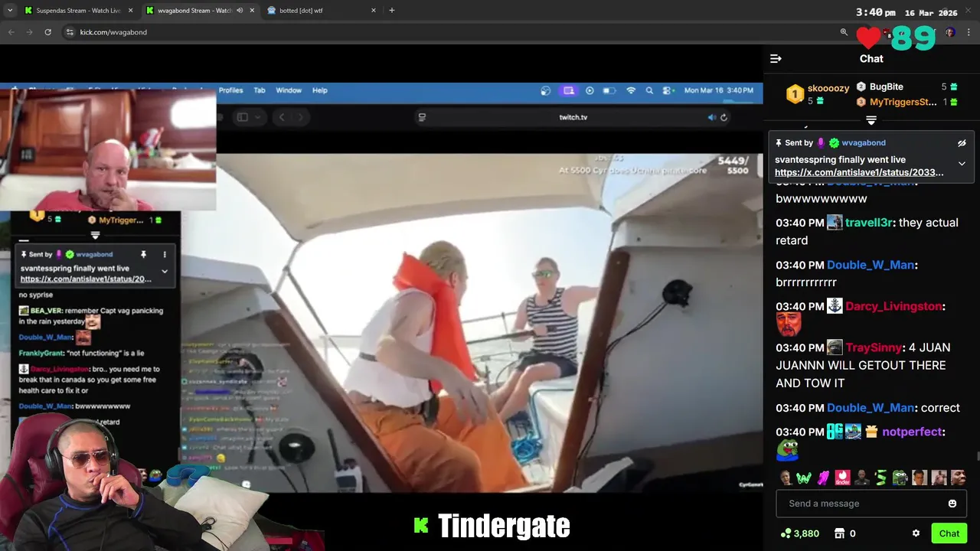Screen dimensions: 980x551
Task: Click the battery icon in the streamed Mac menu bar
Action: point(609,90)
